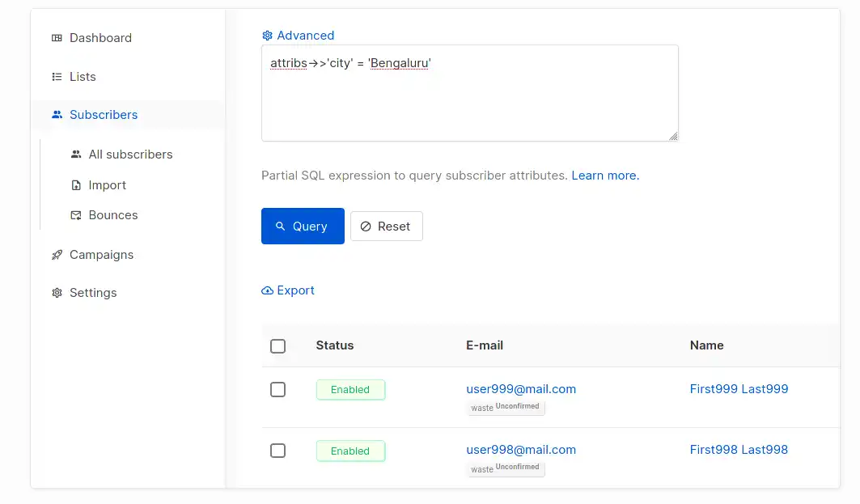Open subscriber First999 Last999 name link
This screenshot has height=504, width=860.
(x=739, y=389)
